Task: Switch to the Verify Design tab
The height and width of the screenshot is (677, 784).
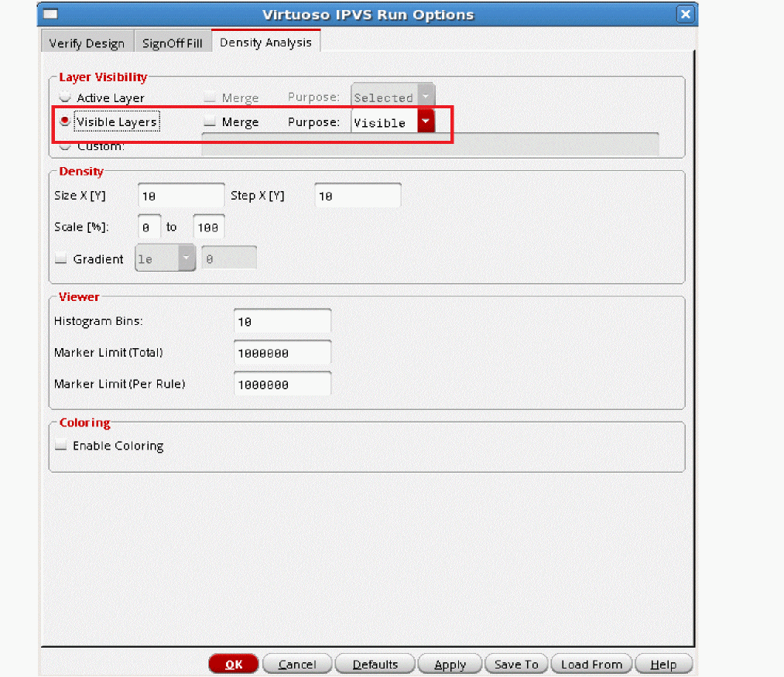Action: pos(87,43)
